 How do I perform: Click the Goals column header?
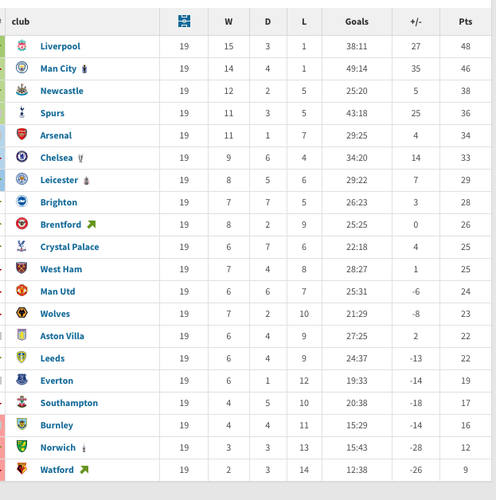[357, 22]
